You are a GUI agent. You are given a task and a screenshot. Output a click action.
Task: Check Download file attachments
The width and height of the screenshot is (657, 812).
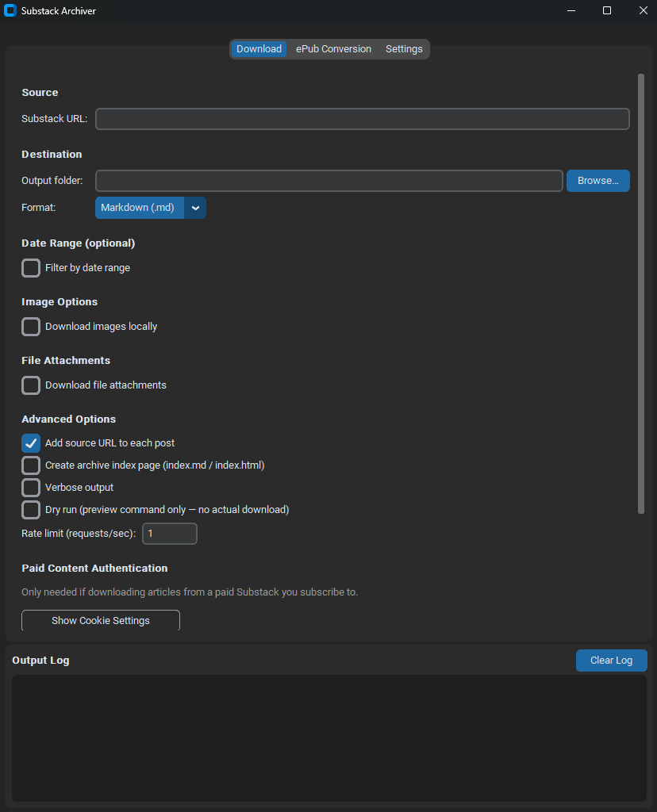[30, 385]
